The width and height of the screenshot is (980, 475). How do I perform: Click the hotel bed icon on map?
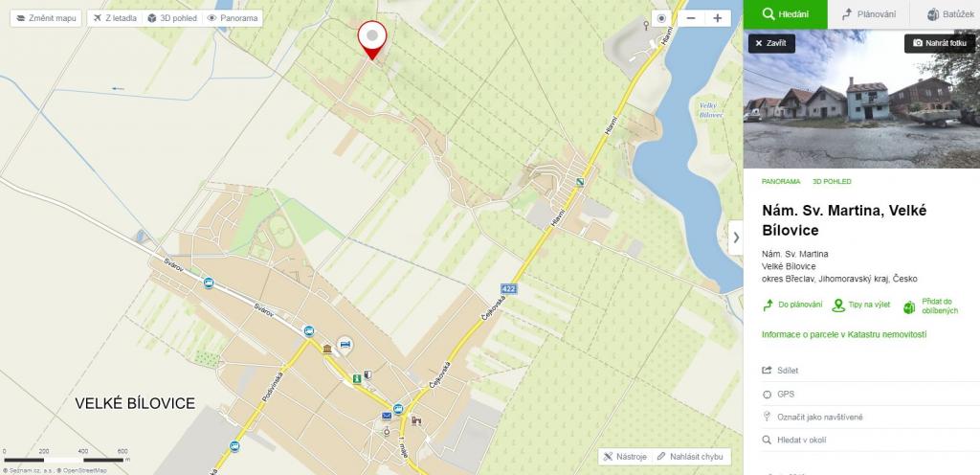pos(345,343)
